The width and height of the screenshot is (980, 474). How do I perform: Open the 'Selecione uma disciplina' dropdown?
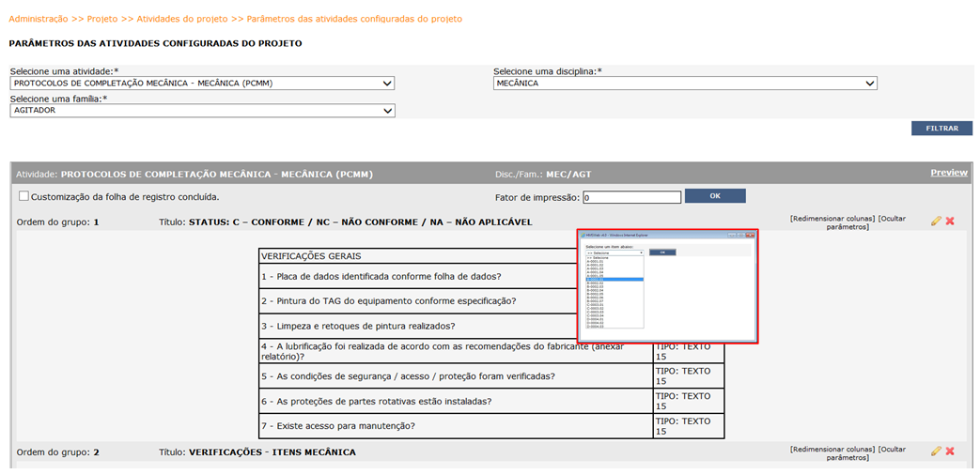685,83
